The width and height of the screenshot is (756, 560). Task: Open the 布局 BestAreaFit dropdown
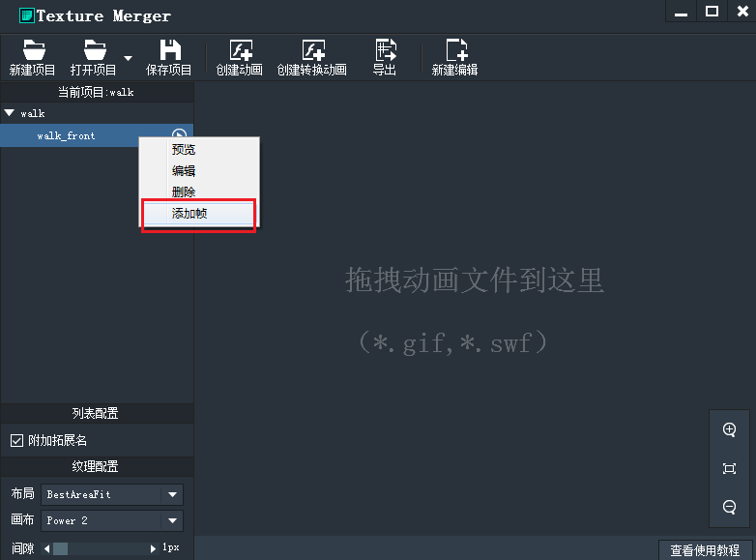pos(112,494)
